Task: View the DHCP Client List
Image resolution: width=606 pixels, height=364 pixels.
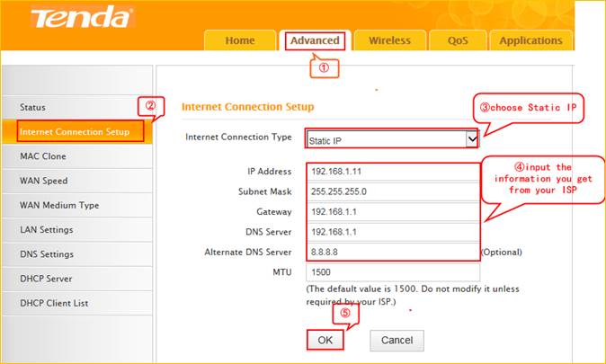Action: pyautogui.click(x=54, y=303)
